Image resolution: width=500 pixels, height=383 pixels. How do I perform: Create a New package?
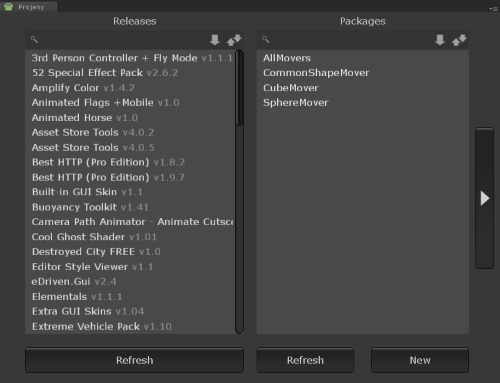pyautogui.click(x=420, y=360)
